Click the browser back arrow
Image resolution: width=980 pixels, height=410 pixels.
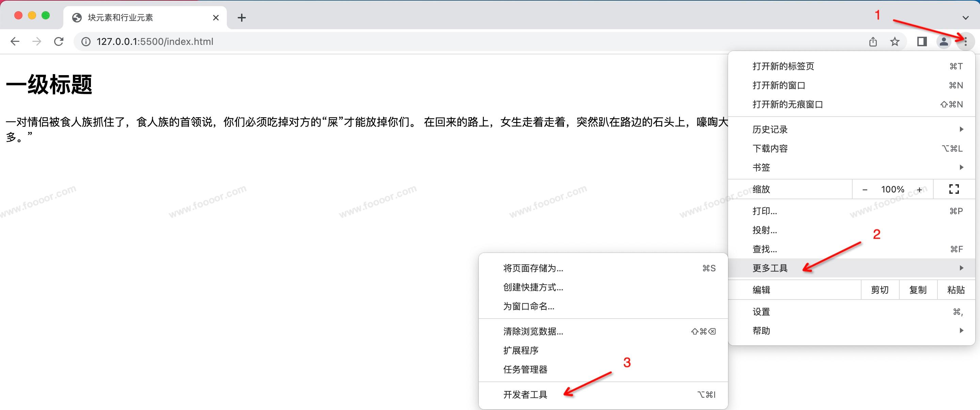(x=15, y=41)
